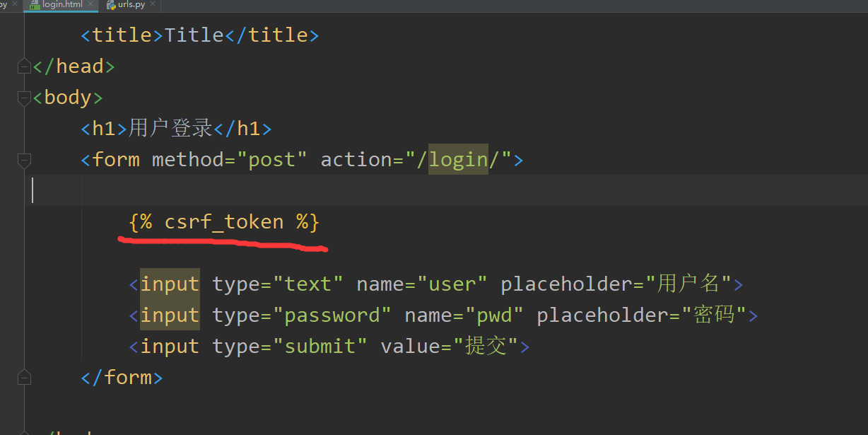Viewport: 868px width, 435px height.
Task: Click the <body> opening tag text
Action: (x=68, y=98)
